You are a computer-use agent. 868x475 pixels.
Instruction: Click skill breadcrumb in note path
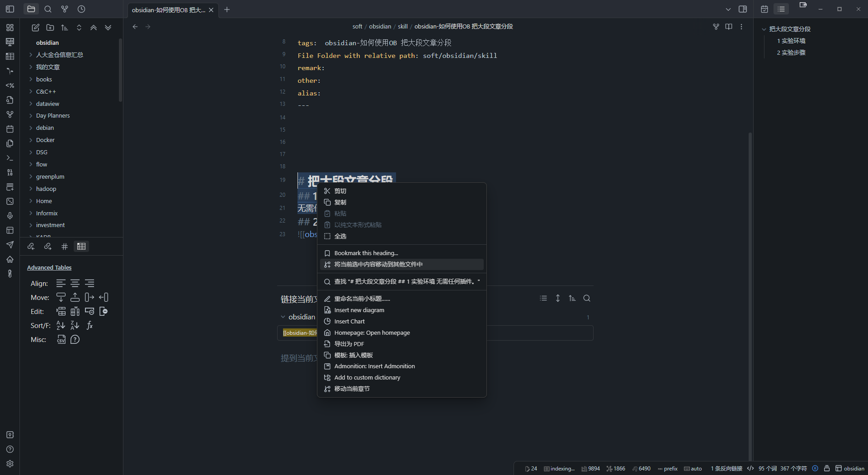pos(403,27)
